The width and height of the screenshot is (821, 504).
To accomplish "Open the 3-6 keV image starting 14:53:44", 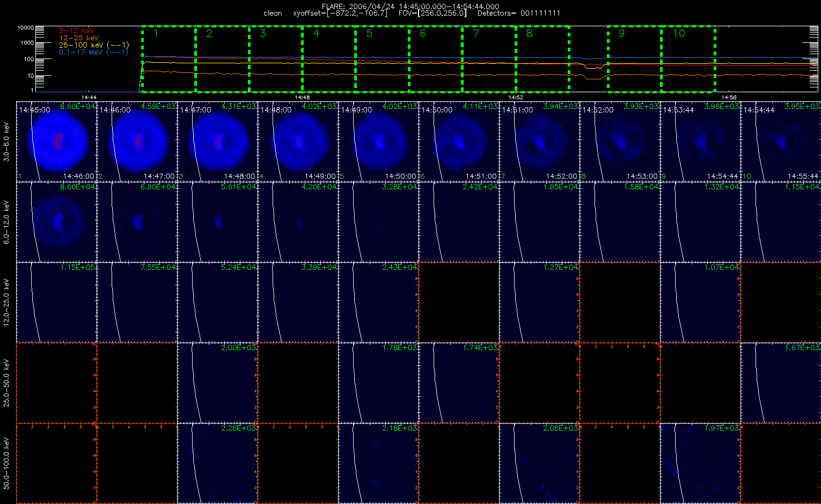I will click(700, 141).
